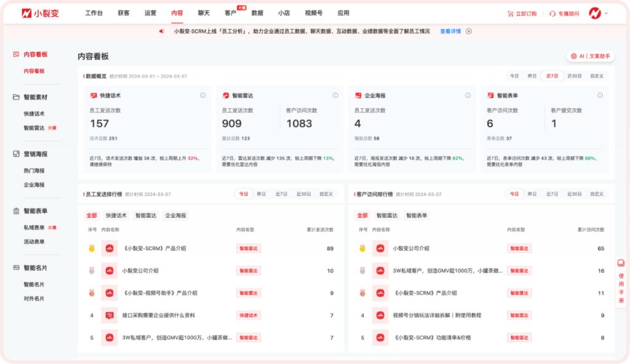Open the 获客 top menu

(x=123, y=14)
